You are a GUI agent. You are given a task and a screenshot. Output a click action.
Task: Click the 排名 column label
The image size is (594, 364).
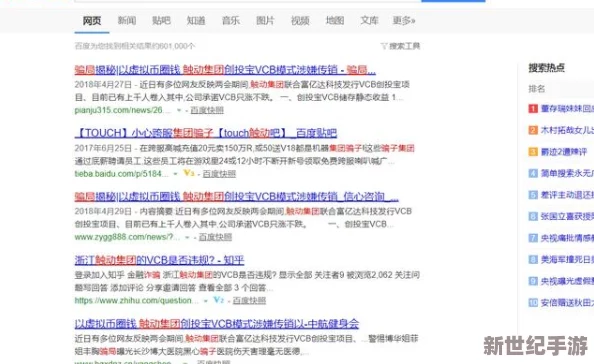coord(536,89)
